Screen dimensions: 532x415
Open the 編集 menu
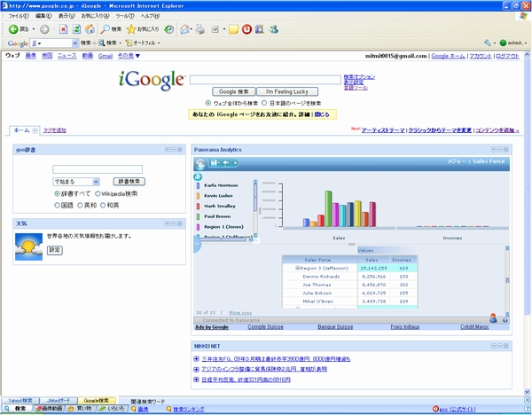(43, 16)
